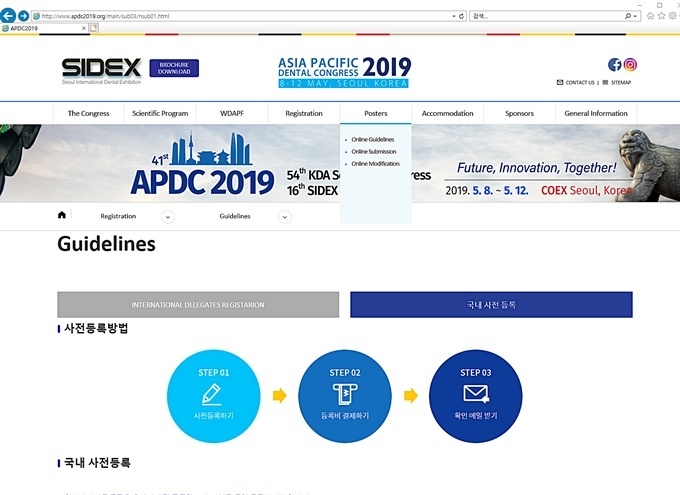Click the breadcrumb home icon

pos(62,215)
